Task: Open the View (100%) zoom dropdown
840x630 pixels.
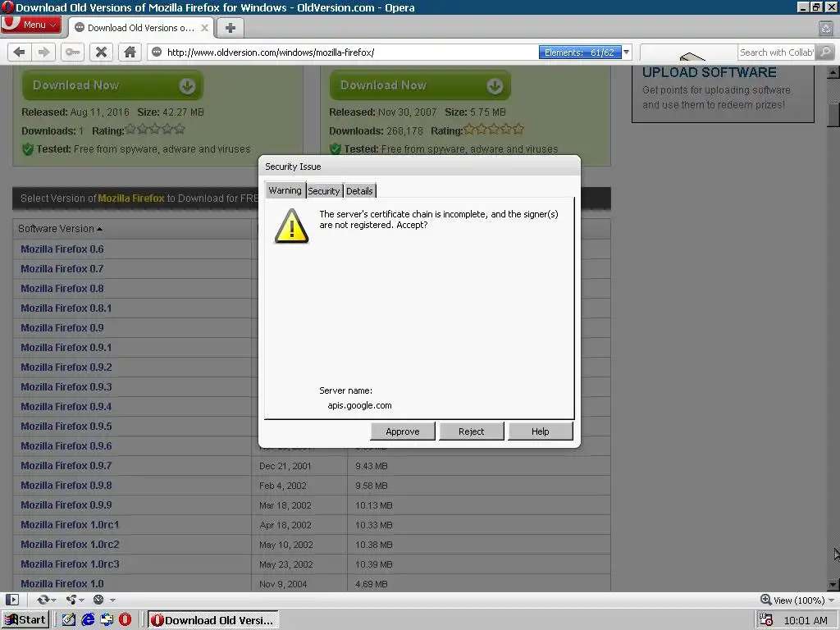Action: (x=831, y=600)
